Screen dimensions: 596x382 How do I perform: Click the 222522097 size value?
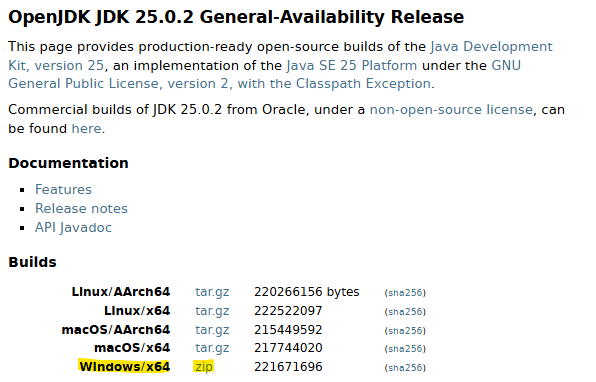pos(288,311)
